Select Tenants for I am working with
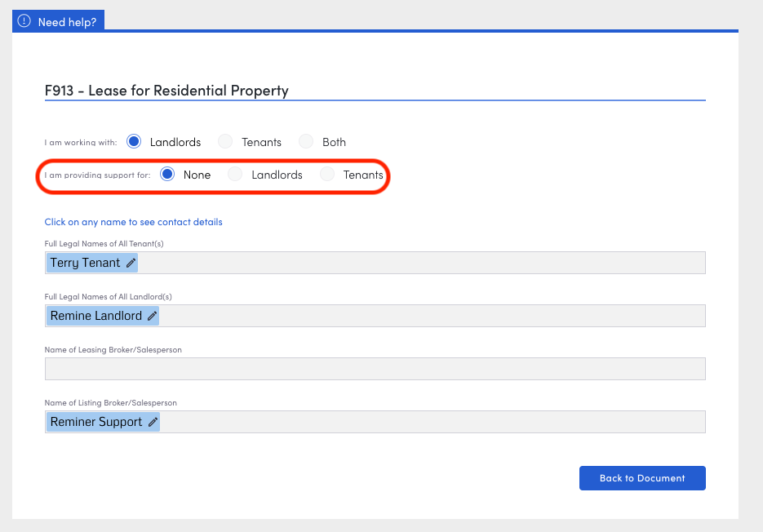 [x=227, y=142]
